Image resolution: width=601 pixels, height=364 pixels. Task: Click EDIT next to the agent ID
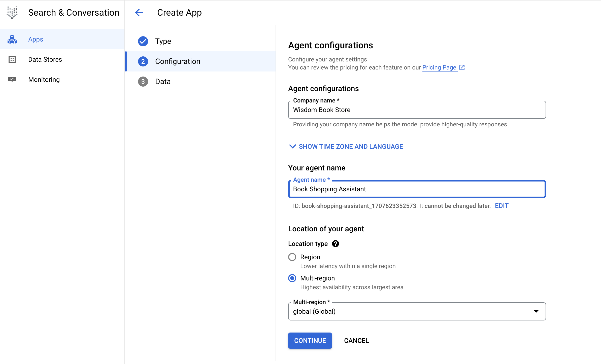click(x=502, y=206)
